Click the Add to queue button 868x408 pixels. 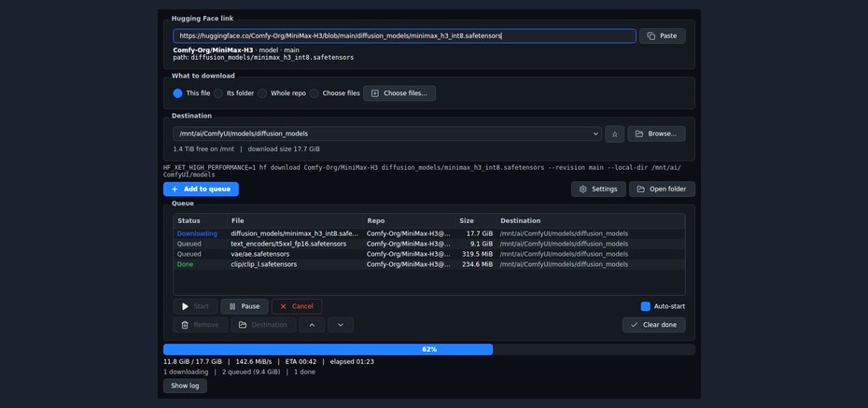(201, 190)
